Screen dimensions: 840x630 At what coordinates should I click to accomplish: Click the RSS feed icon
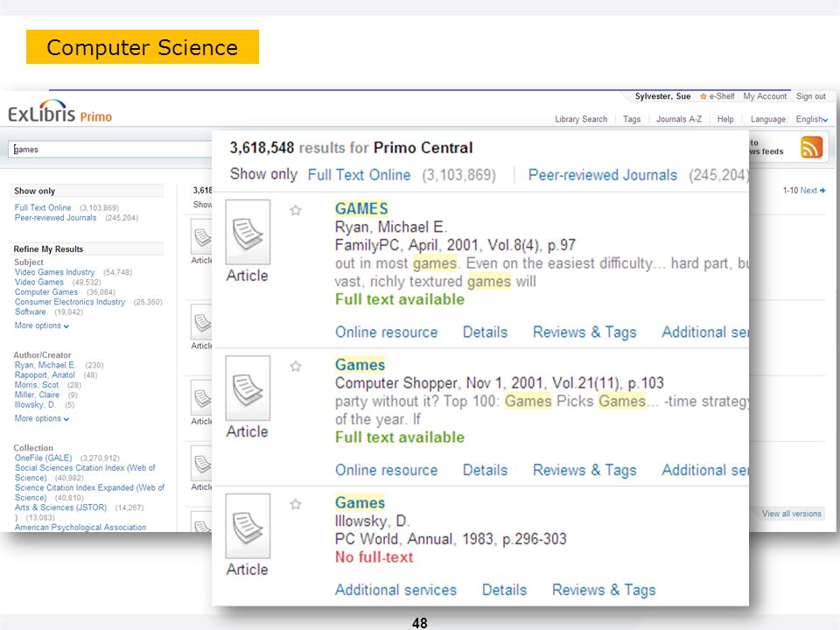click(811, 147)
